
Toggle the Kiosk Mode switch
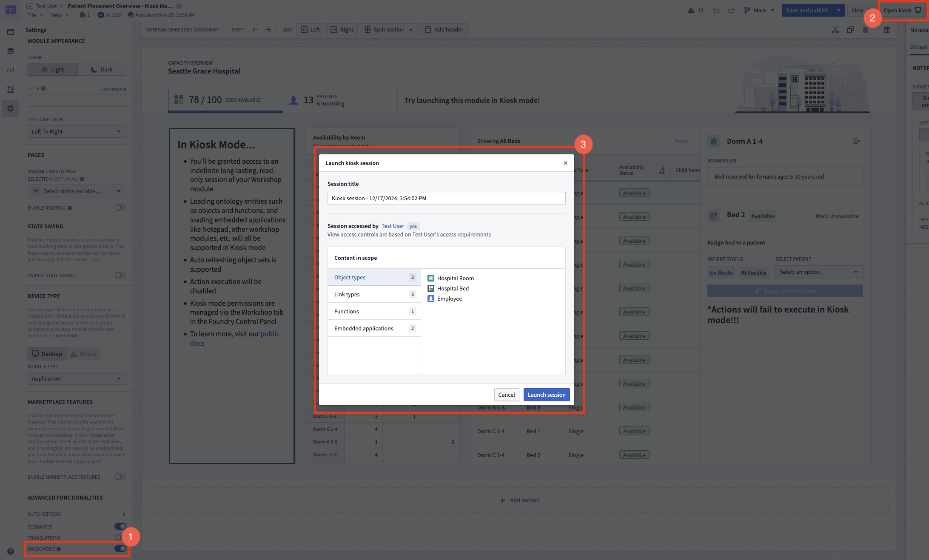pyautogui.click(x=120, y=549)
